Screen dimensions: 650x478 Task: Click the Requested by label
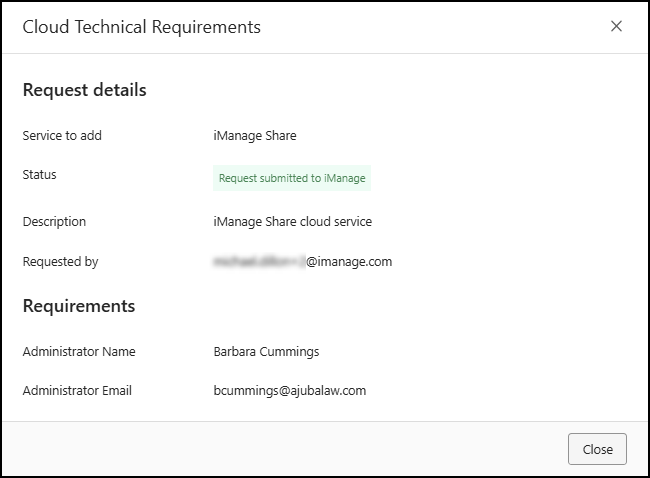[61, 262]
